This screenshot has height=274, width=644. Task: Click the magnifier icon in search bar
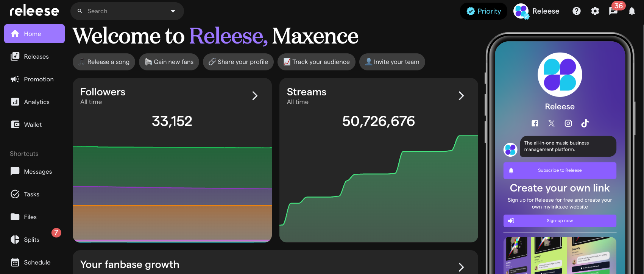click(x=80, y=11)
